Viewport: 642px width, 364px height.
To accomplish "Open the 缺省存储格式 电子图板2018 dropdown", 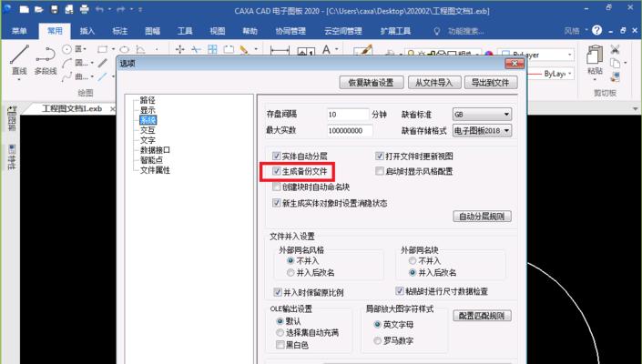I will 482,130.
